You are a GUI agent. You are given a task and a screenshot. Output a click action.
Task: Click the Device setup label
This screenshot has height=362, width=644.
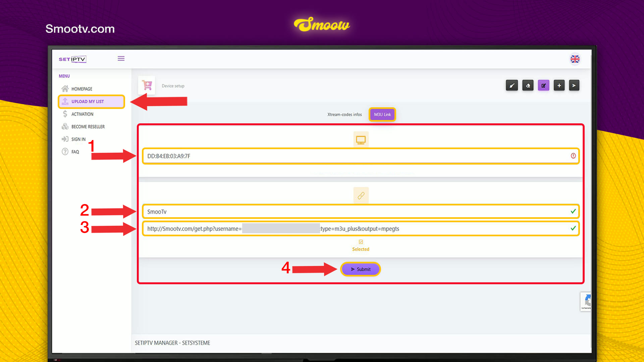coord(173,86)
